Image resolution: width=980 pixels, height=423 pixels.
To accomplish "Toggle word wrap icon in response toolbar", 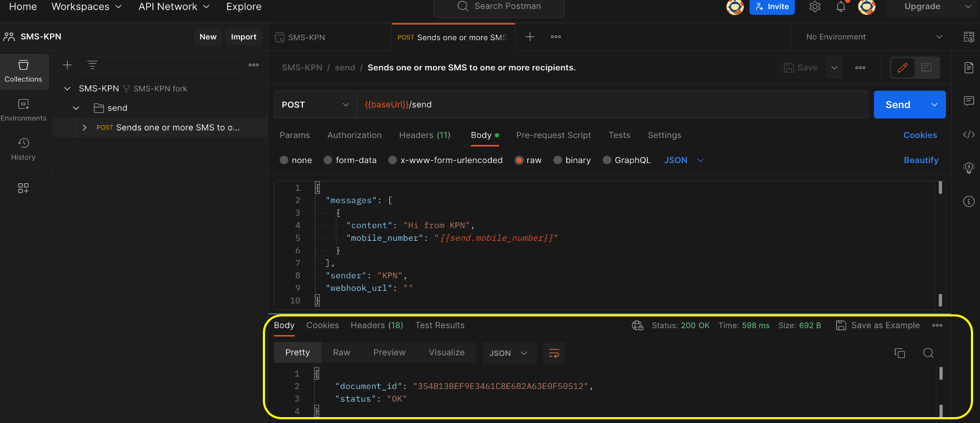I will tap(554, 353).
